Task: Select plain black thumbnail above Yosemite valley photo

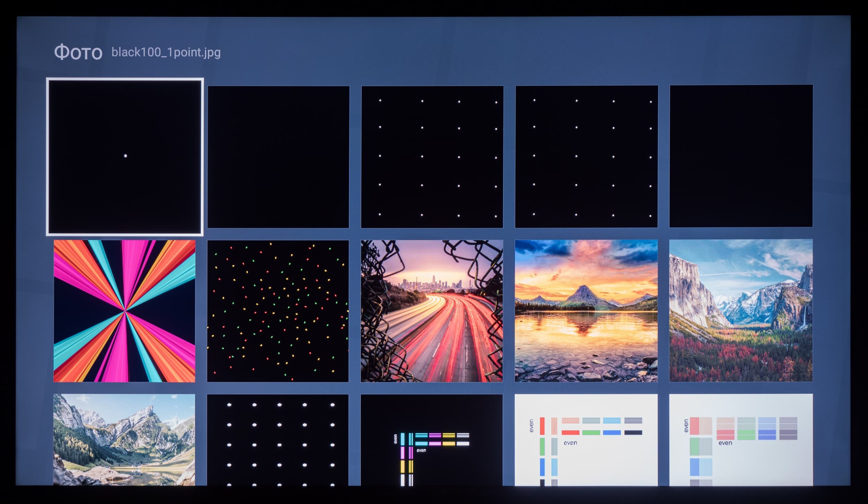Action: (741, 156)
